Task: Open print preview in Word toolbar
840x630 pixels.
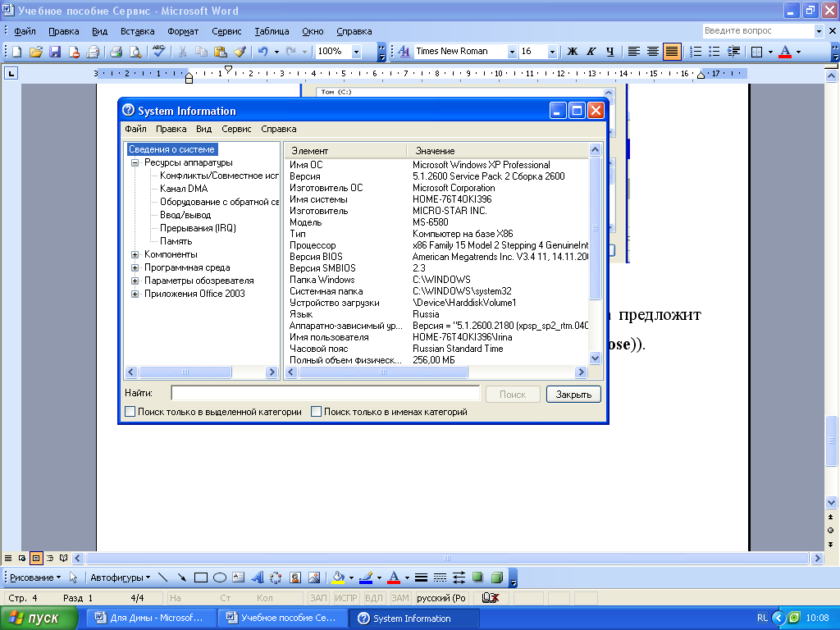Action: pos(135,52)
